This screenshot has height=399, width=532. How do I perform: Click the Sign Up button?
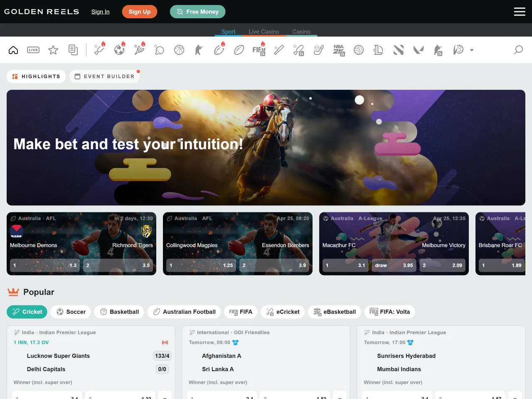point(140,12)
